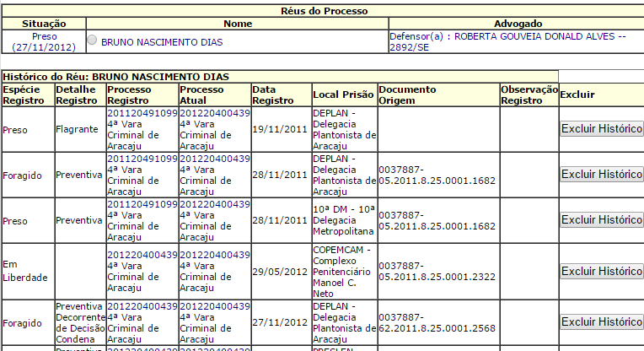Delete the Foragido record dated 28/11/2011
The height and width of the screenshot is (351, 644).
click(602, 175)
